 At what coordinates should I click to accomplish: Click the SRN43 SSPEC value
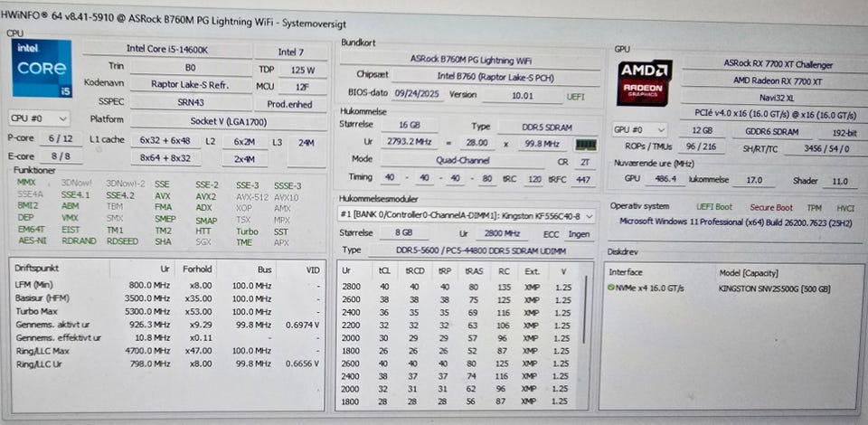pyautogui.click(x=191, y=102)
